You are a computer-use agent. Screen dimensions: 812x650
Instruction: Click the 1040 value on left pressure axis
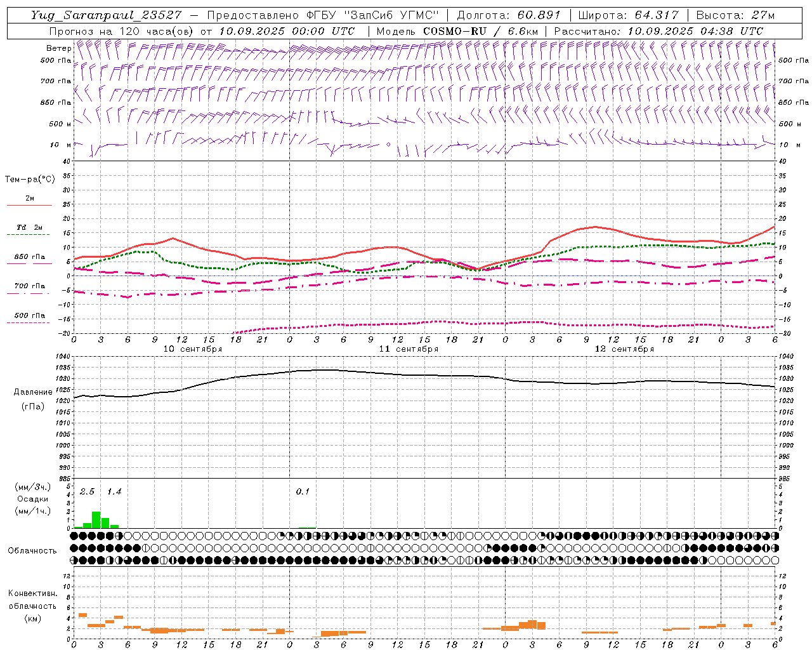click(x=62, y=357)
